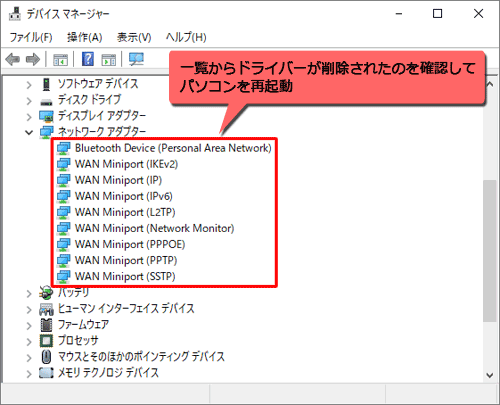Expand the ディスプレイ アダプター node
500x405 pixels.
coord(29,117)
